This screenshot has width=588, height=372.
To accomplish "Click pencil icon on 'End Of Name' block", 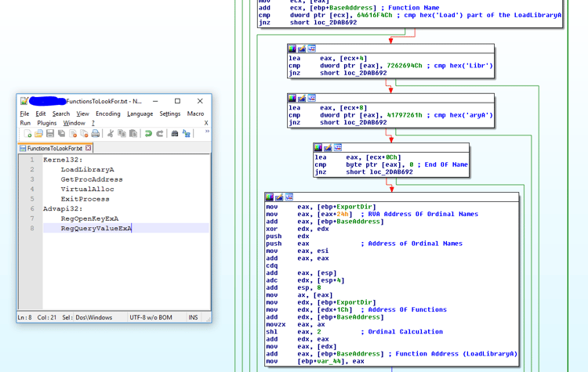I will tap(328, 147).
